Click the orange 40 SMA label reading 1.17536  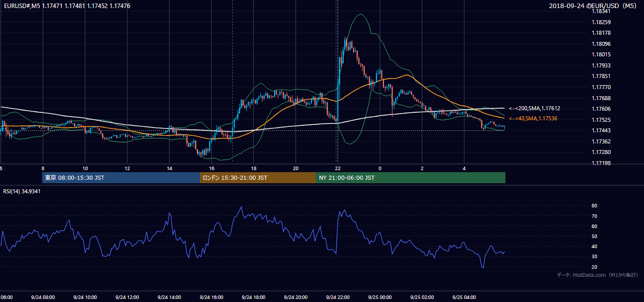533,118
